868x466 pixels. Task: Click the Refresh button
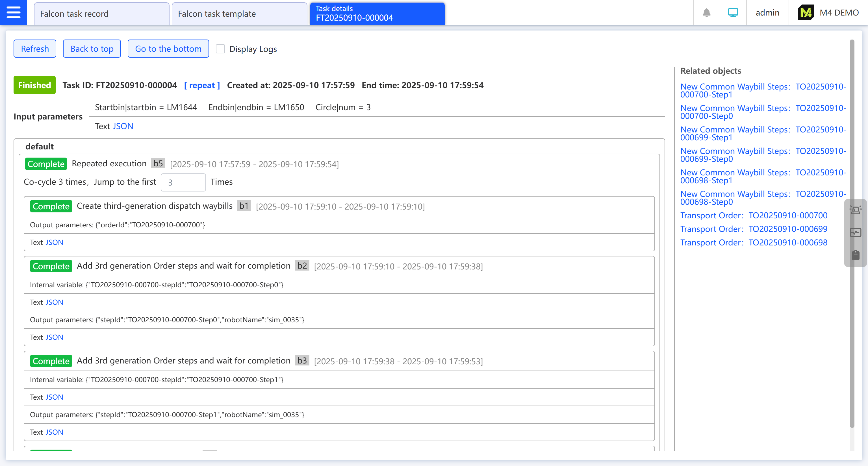[x=35, y=49]
